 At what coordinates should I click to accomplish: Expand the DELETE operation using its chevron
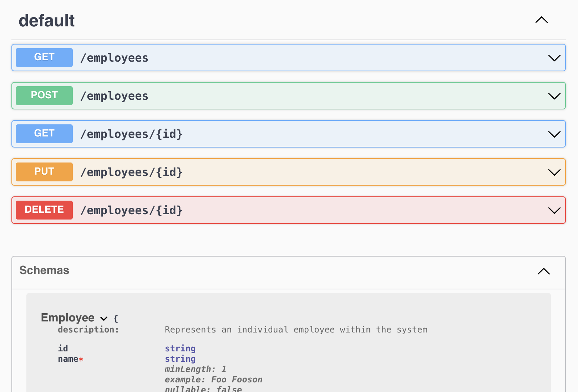pyautogui.click(x=554, y=211)
